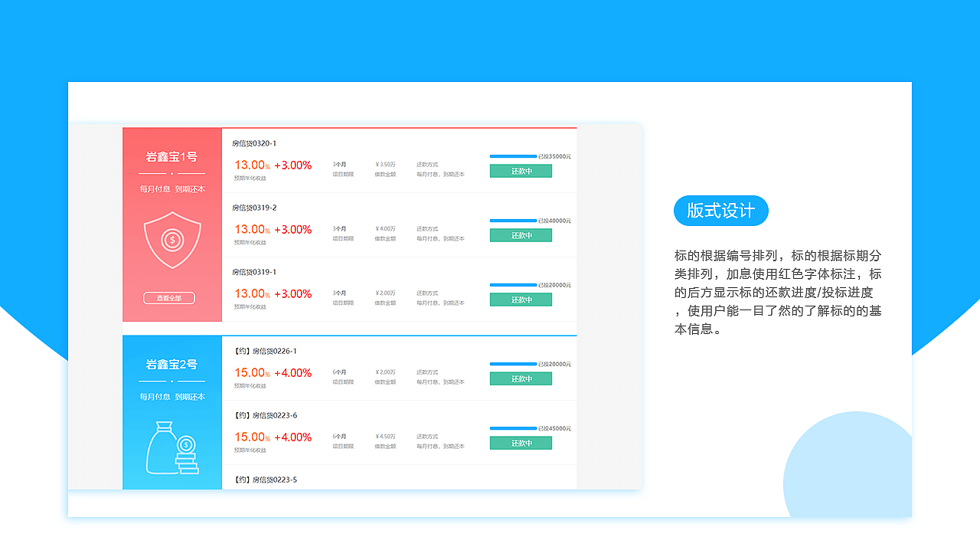Open loan title 【约】房信贷0226-1
The width and height of the screenshot is (980, 560).
pyautogui.click(x=264, y=351)
